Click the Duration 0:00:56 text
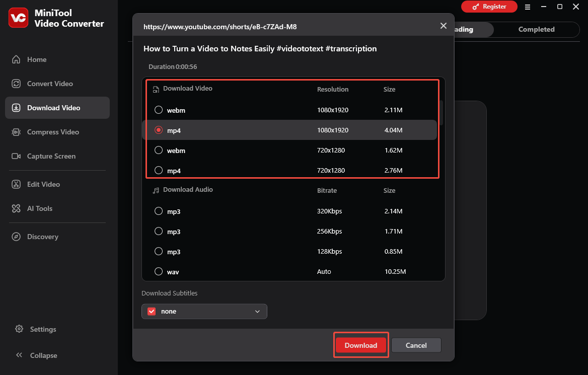This screenshot has width=588, height=375. pyautogui.click(x=173, y=67)
